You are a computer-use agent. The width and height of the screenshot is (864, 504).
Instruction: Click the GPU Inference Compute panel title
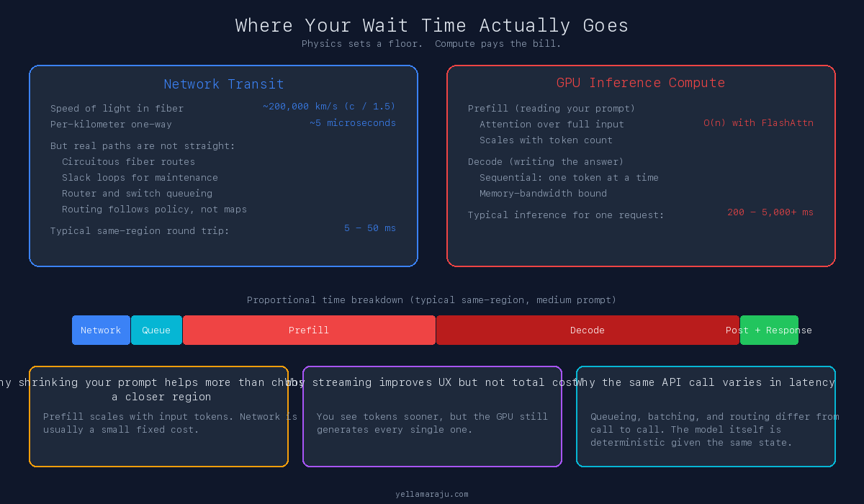click(640, 82)
